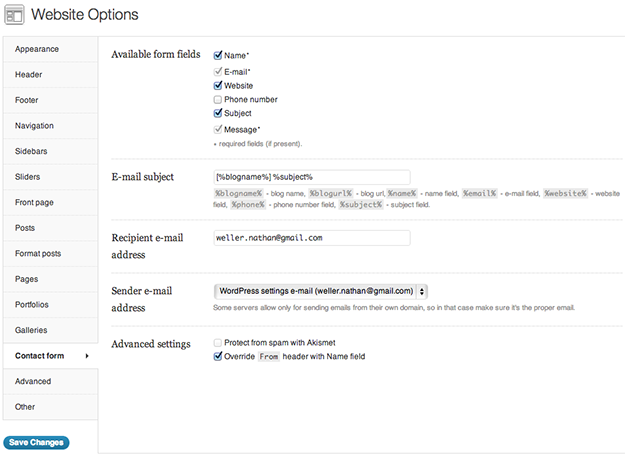Click the E-mail subject input field
Viewport: 625px width, 468px height.
pos(311,177)
